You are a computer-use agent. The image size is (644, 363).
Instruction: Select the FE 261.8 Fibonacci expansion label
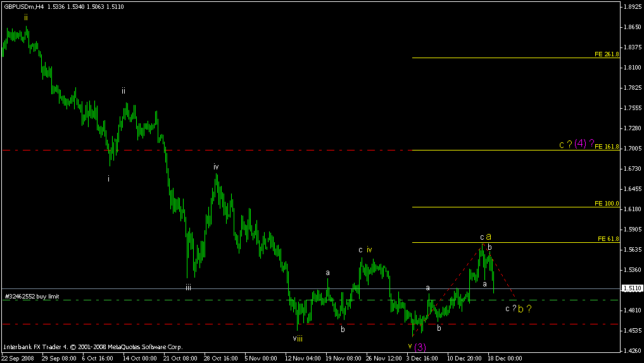[607, 54]
